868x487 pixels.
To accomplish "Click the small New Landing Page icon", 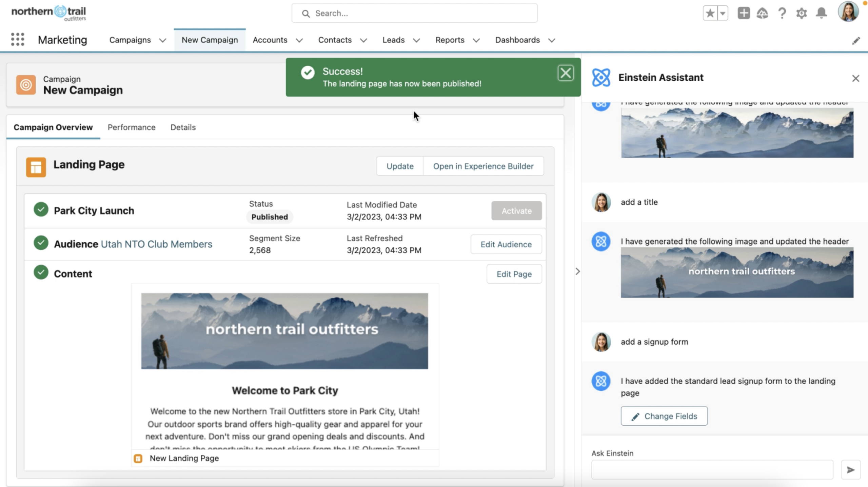I will coord(138,459).
